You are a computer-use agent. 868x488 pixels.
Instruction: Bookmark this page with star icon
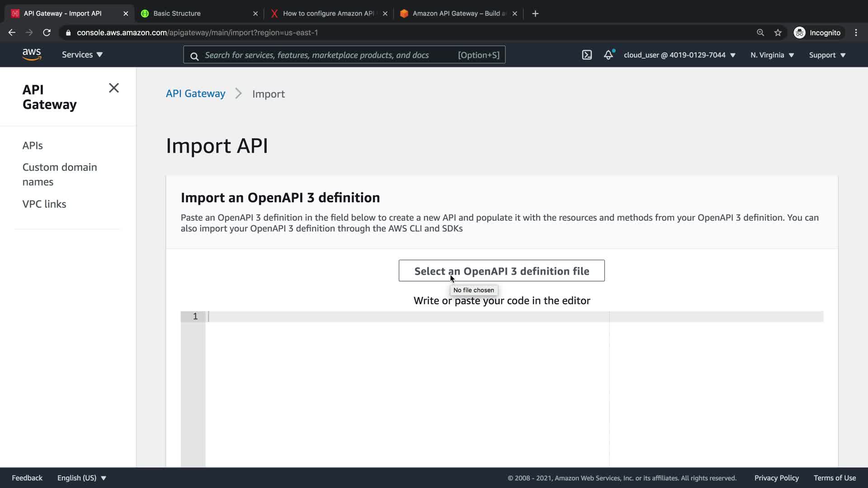(x=778, y=33)
